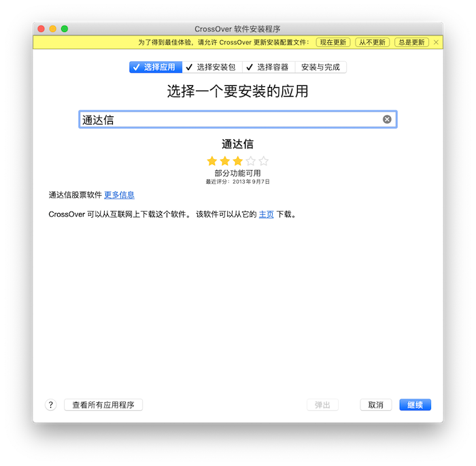Screen dimensions: 476x466
Task: Choose 从不更新 in the banner
Action: (x=372, y=42)
